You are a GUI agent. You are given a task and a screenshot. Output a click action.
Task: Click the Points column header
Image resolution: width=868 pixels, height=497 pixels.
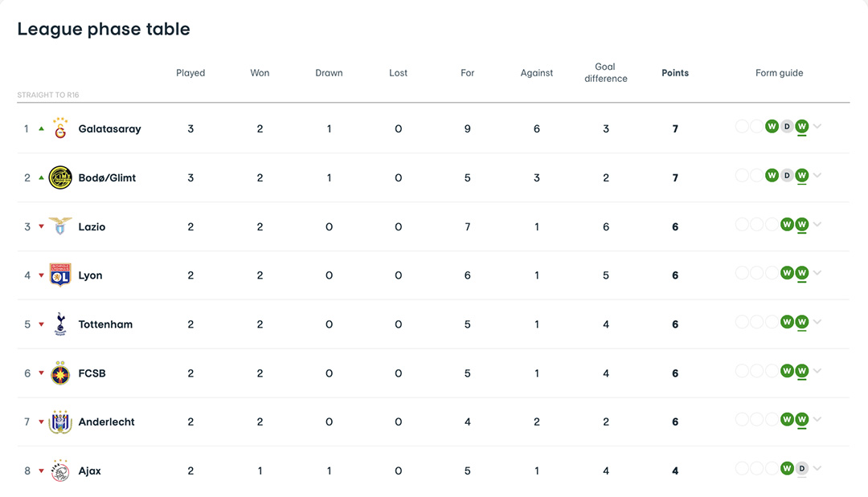click(674, 73)
